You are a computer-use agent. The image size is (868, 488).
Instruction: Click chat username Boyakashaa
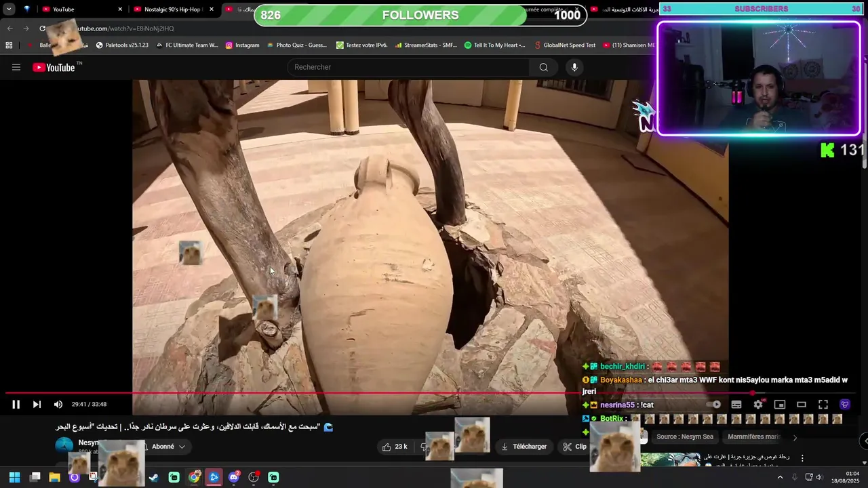[x=621, y=380]
